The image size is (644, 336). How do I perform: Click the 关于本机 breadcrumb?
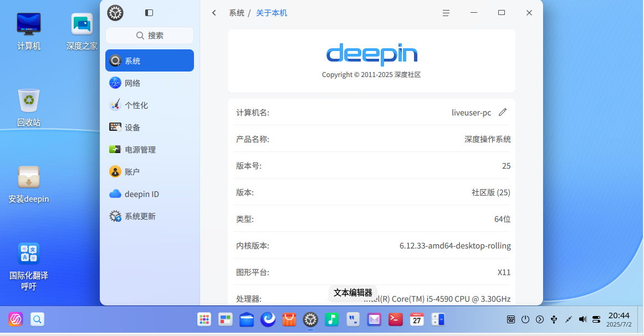(272, 13)
